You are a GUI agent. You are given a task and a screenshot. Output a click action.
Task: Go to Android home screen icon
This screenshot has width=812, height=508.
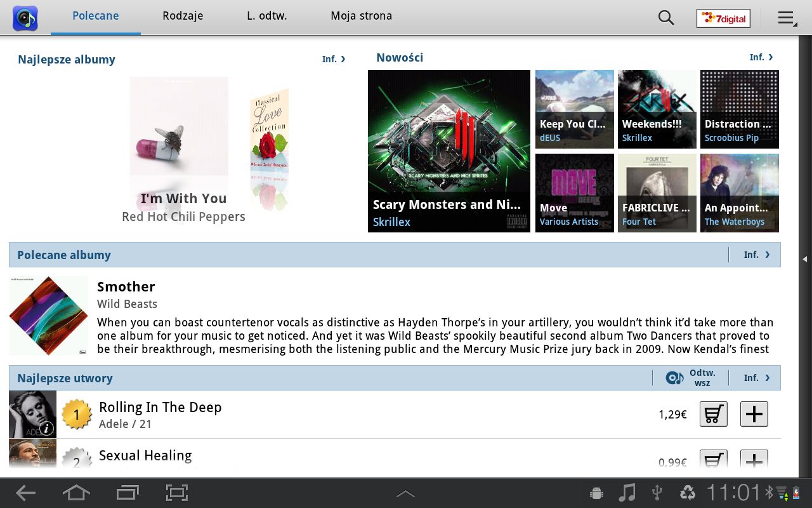coord(76,493)
